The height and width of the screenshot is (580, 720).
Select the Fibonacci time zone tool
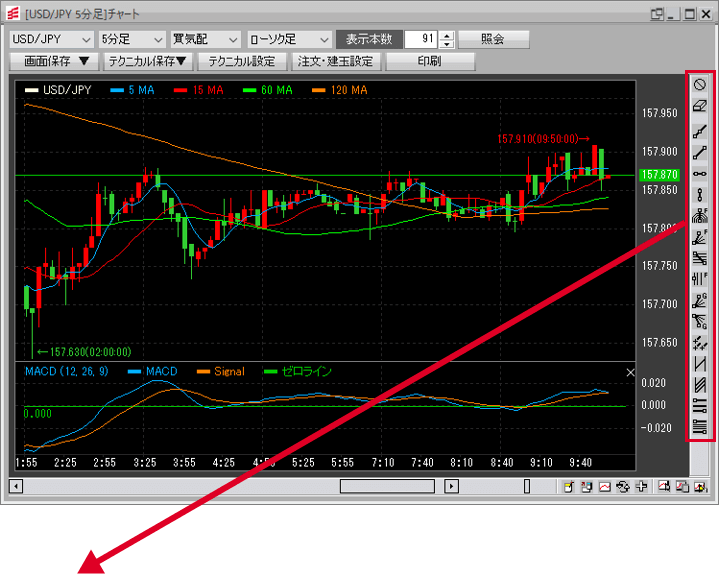(x=700, y=279)
